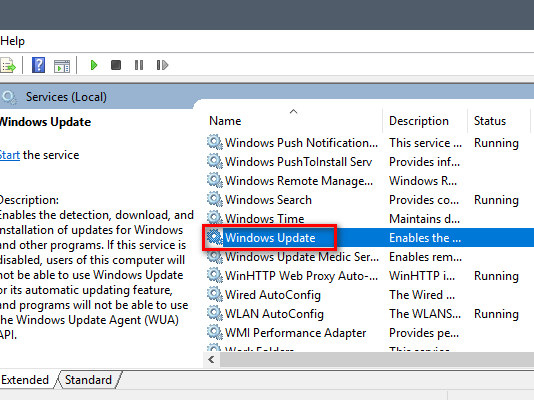Select the Wired AutoConfig service
This screenshot has width=534, height=400.
click(369, 295)
